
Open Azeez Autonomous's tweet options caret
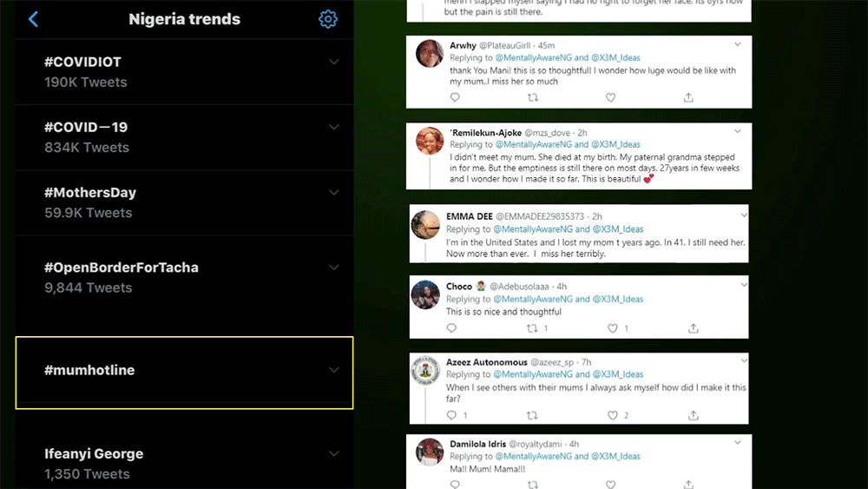coord(744,360)
